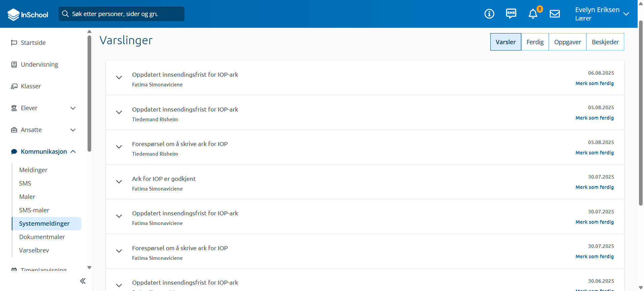This screenshot has width=644, height=291.
Task: Open SMS-maler under Kommunikasjon
Action: 34,210
